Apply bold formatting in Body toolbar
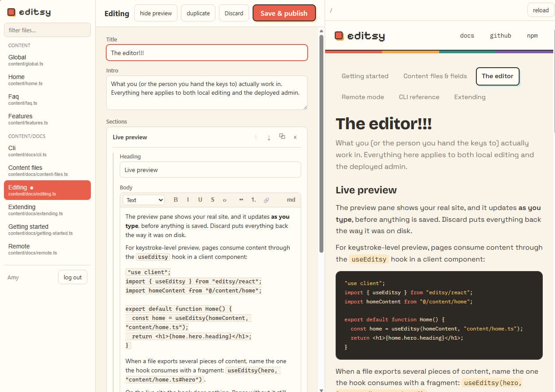 (176, 199)
